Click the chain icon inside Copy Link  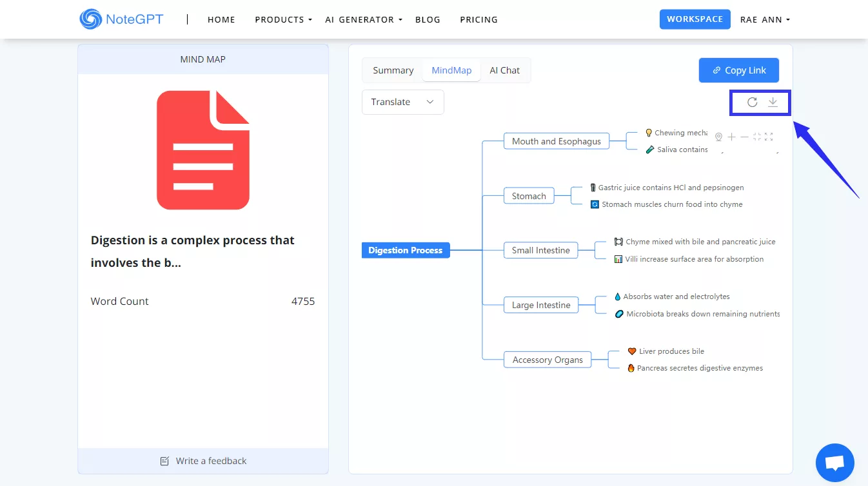click(717, 70)
